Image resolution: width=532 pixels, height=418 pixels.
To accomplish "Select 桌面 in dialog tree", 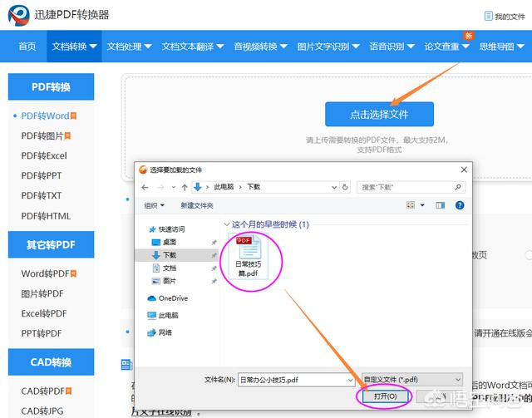I will (x=170, y=243).
